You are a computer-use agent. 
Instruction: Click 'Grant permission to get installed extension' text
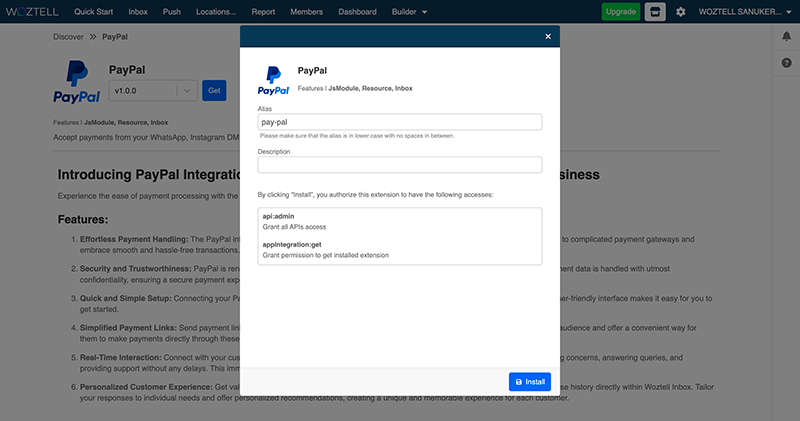pyautogui.click(x=326, y=255)
